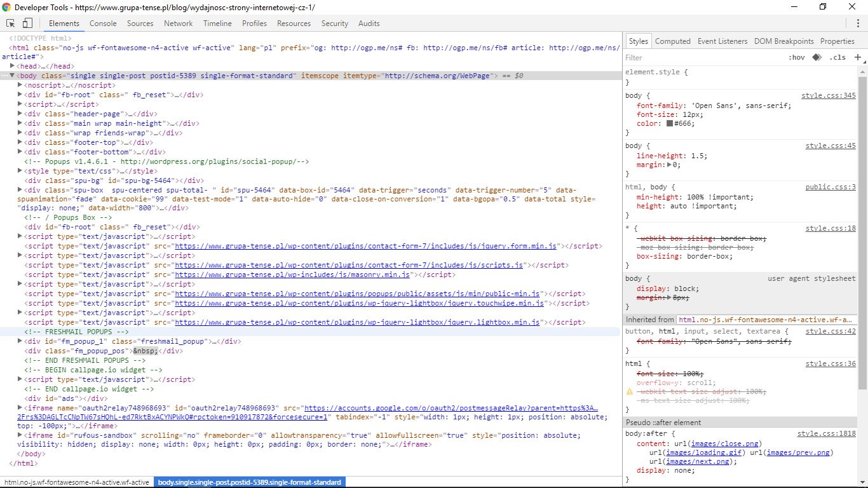Expand the footer-bottom div

pos(20,152)
